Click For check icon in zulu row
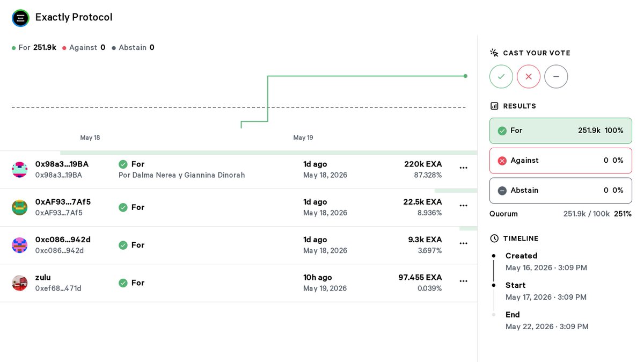 123,283
